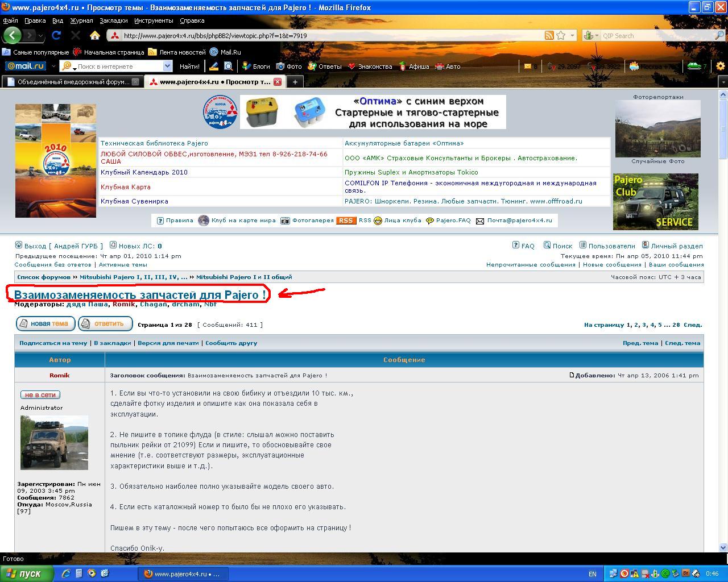Open the new tab plus button
The image size is (728, 582).
pyautogui.click(x=295, y=82)
